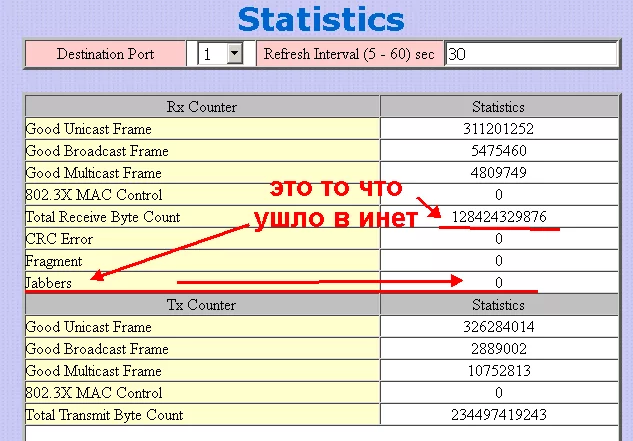Select Tx Good Broadcast Frame value 2889002

click(499, 349)
